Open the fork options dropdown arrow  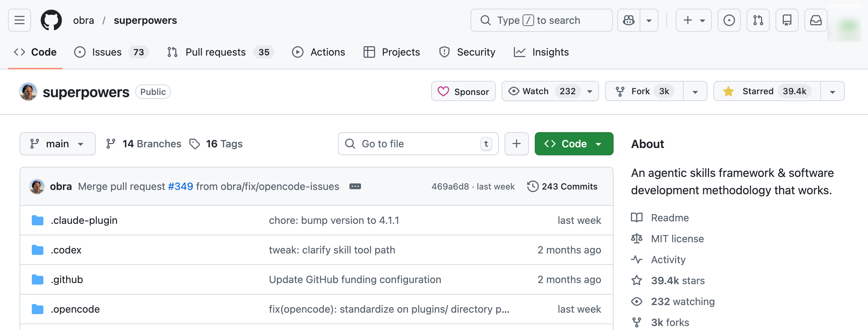tap(695, 91)
